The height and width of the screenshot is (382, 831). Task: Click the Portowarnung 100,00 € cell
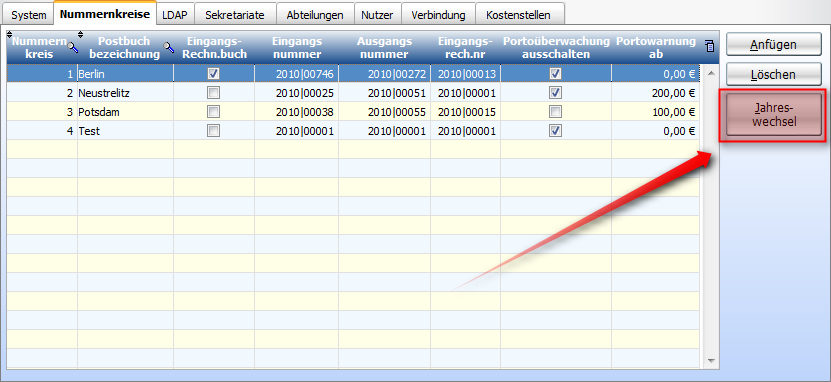point(656,112)
